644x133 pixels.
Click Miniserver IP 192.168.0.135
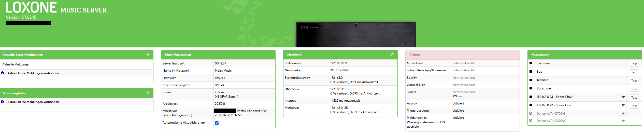pyautogui.click(x=339, y=108)
